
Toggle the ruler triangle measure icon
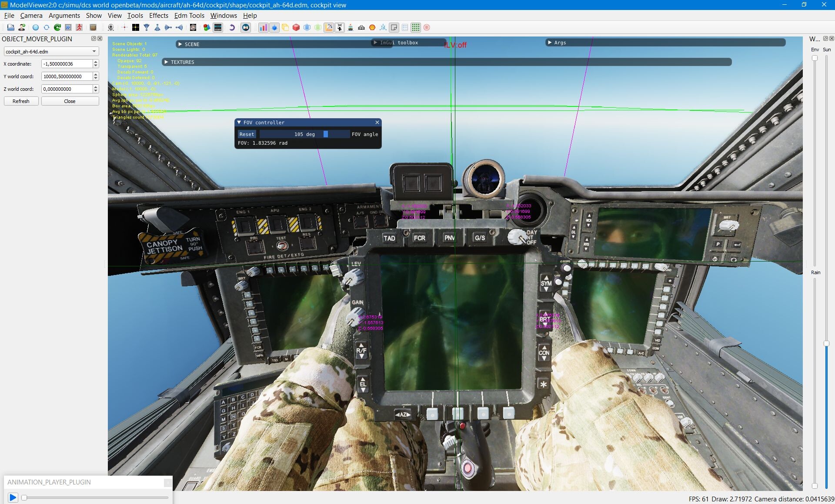coord(329,27)
